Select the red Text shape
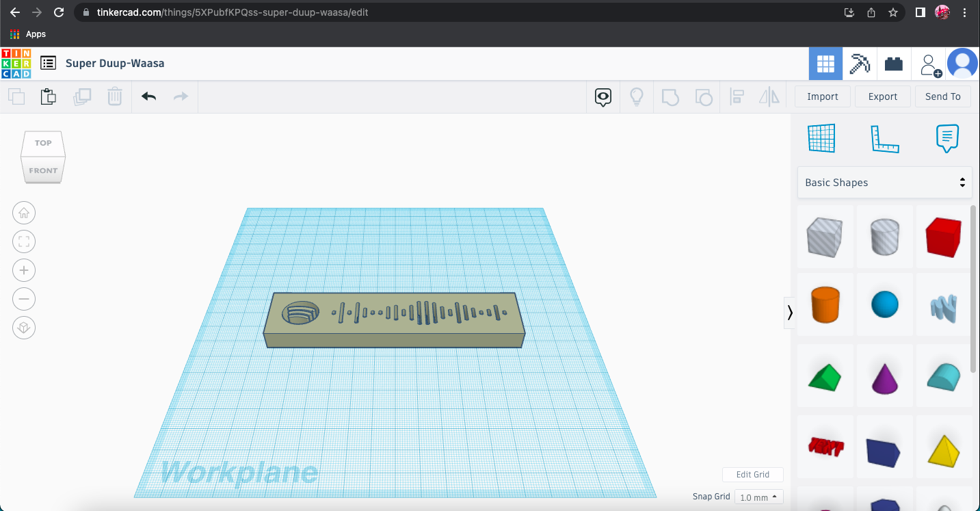The height and width of the screenshot is (511, 980). pos(825,447)
